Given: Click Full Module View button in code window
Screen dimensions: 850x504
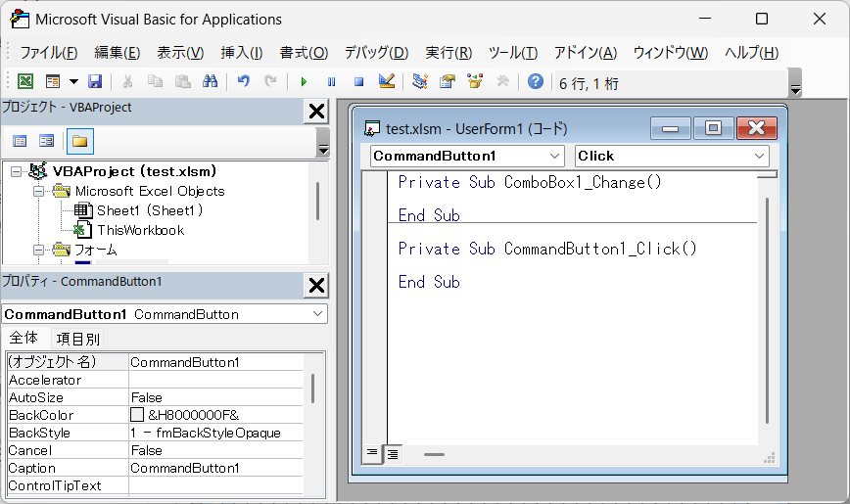Looking at the screenshot, I should point(393,454).
